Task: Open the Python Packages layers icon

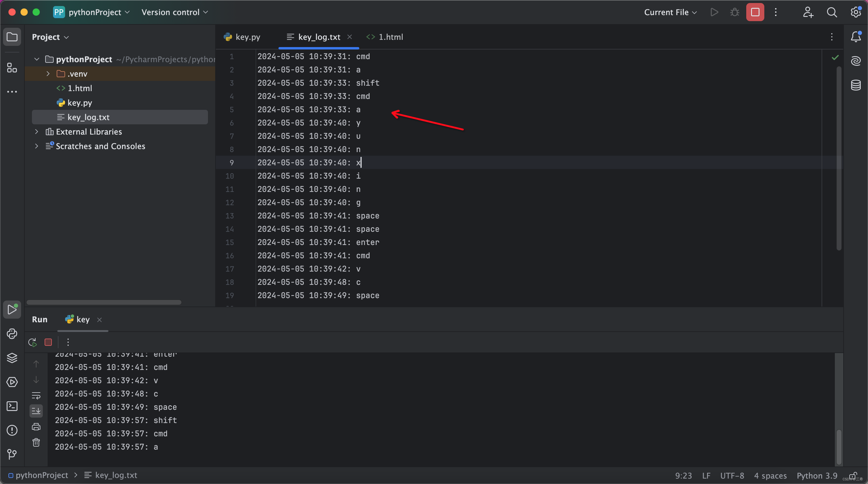Action: [x=12, y=358]
